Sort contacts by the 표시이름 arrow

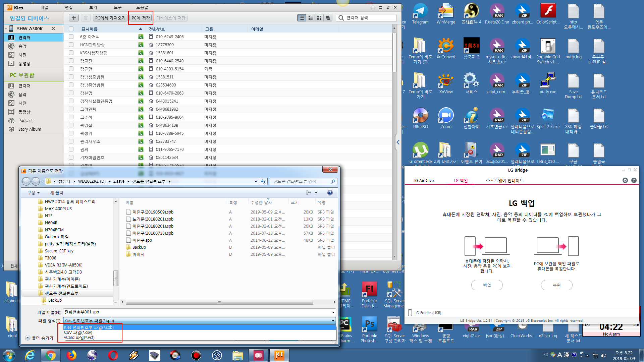(x=140, y=29)
